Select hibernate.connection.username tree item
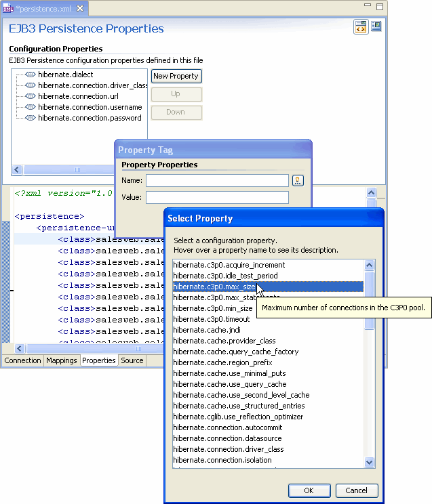The image size is (432, 504). 90,107
